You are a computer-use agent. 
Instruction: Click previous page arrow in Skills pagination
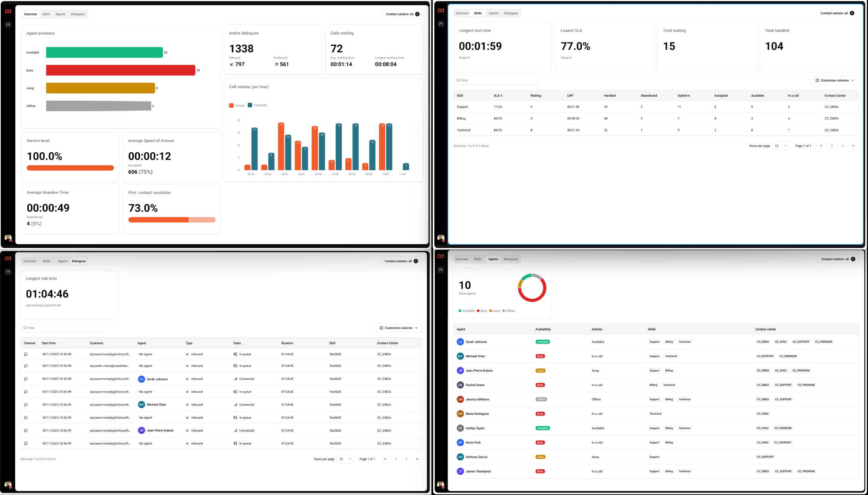pos(832,146)
